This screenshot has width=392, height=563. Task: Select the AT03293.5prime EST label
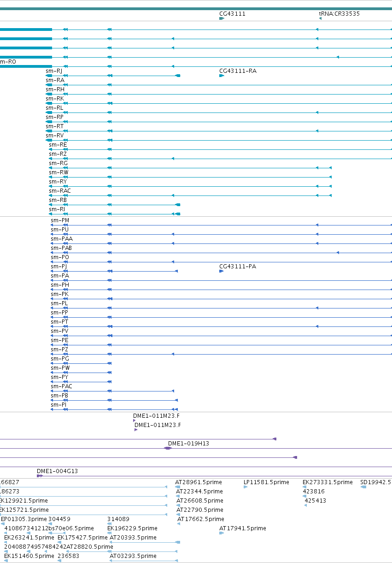(133, 556)
